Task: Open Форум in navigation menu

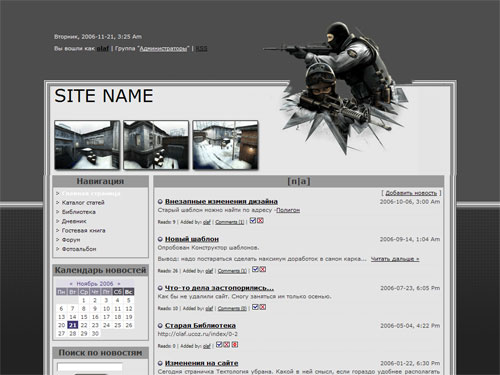Action: pyautogui.click(x=71, y=240)
